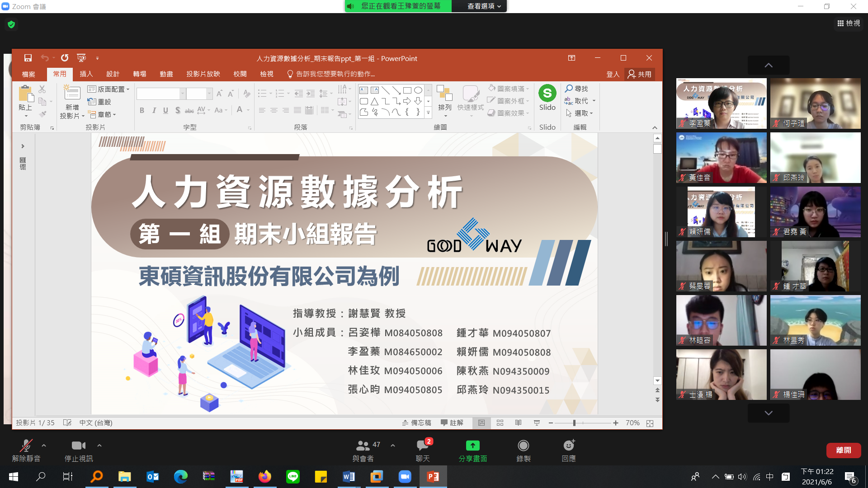Click Leave (離開) meeting button
Viewport: 868px width, 488px height.
[844, 450]
